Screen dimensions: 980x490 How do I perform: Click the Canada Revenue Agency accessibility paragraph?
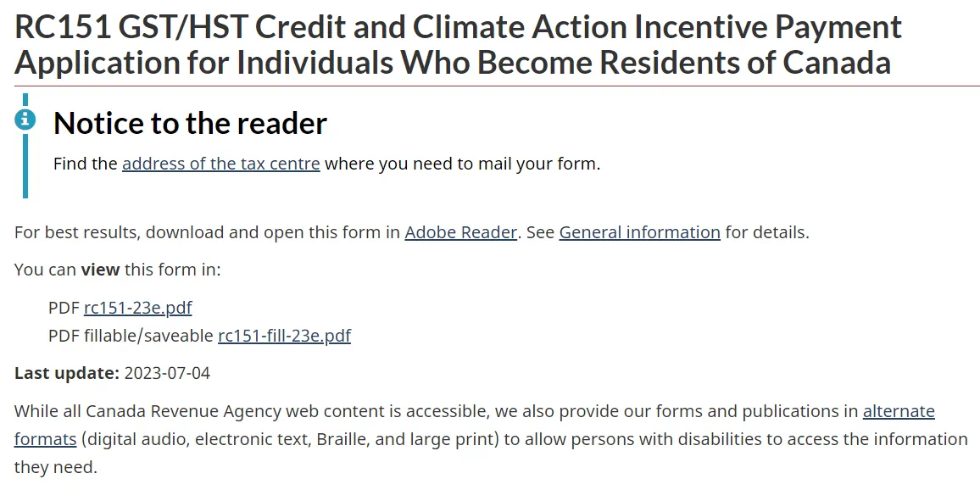click(424, 439)
